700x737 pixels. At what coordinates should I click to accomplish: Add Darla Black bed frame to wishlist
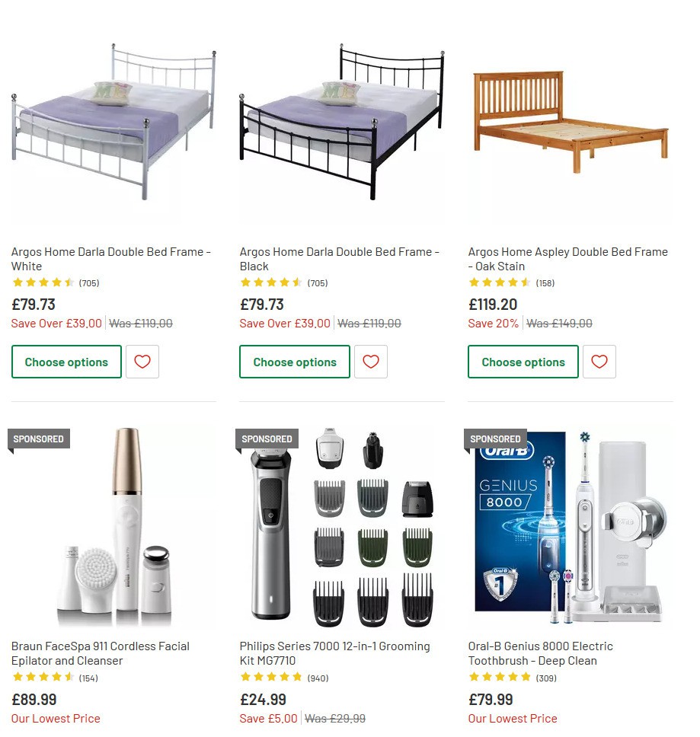371,362
